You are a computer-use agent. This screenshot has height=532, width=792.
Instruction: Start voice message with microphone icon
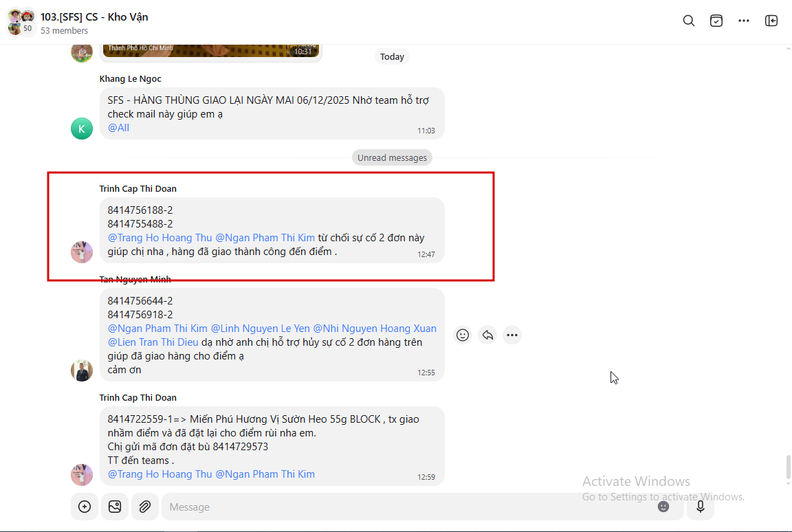[x=701, y=507]
